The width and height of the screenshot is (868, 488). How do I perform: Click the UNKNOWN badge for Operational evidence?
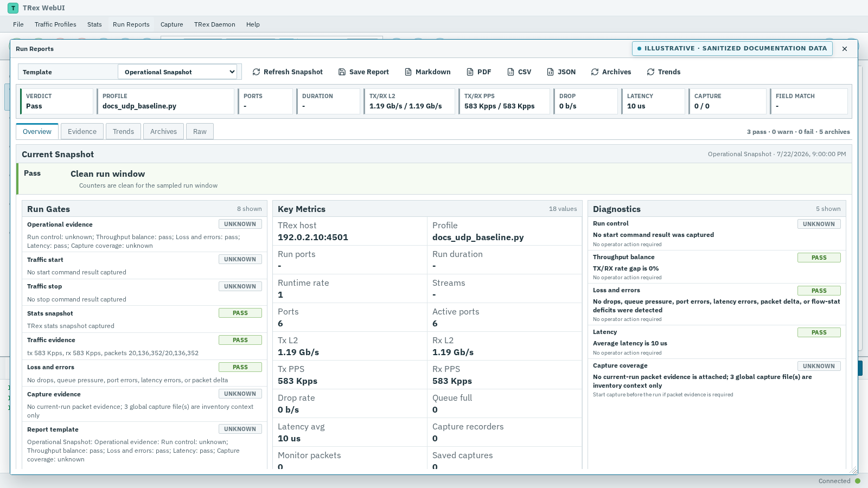pyautogui.click(x=240, y=224)
